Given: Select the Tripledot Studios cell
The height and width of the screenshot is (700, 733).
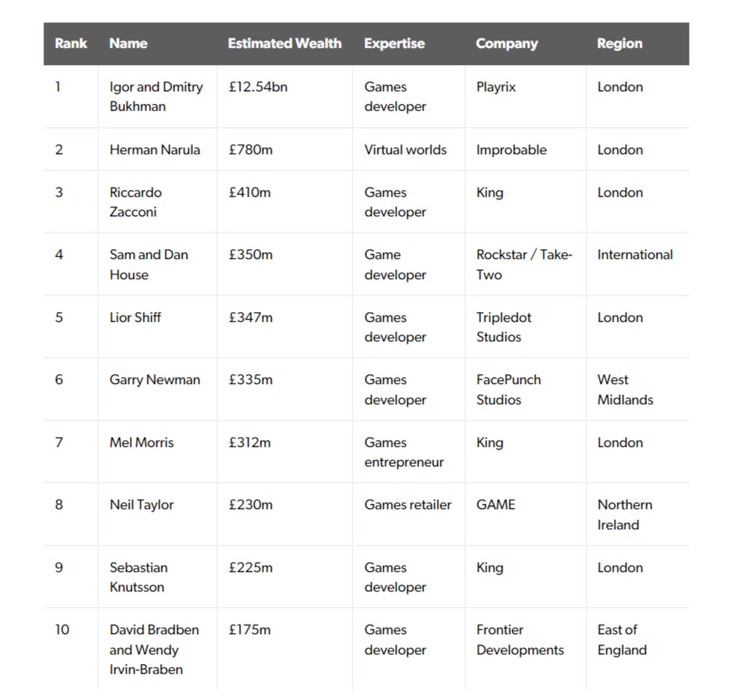Looking at the screenshot, I should 503,327.
